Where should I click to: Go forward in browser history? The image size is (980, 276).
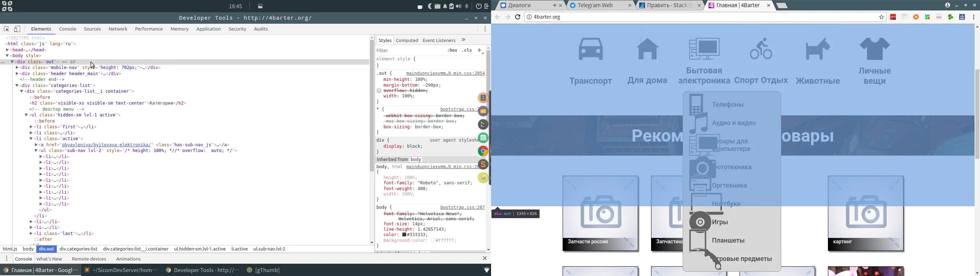pos(508,17)
